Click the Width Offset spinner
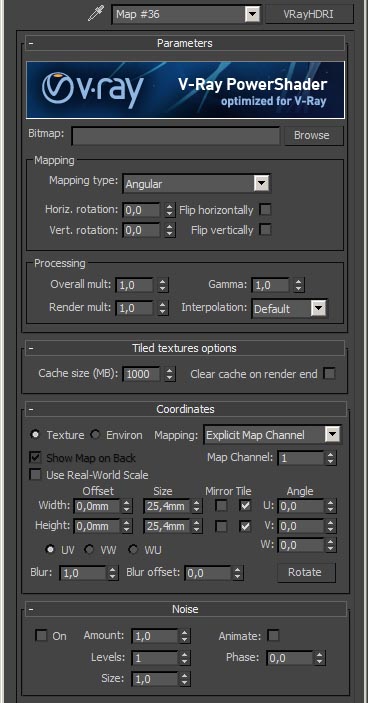 (127, 506)
